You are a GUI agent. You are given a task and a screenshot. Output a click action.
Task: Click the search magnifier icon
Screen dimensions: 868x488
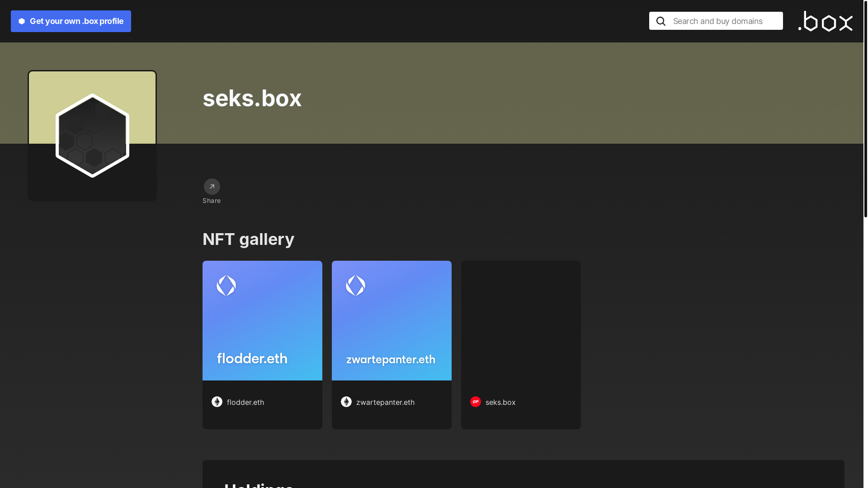[x=661, y=21]
